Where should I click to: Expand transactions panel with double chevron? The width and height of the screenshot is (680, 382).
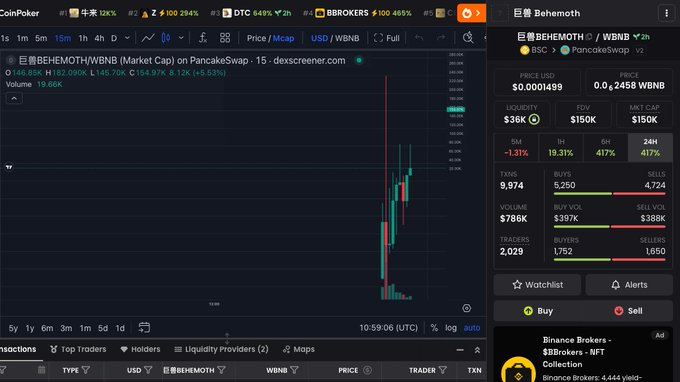click(x=477, y=349)
